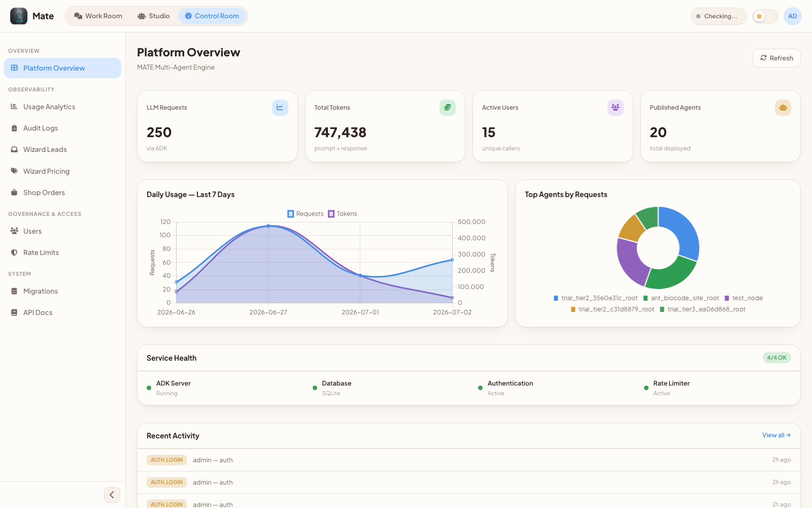
Task: Toggle trial_tier2_c31d8879_root legend entry
Action: 613,309
